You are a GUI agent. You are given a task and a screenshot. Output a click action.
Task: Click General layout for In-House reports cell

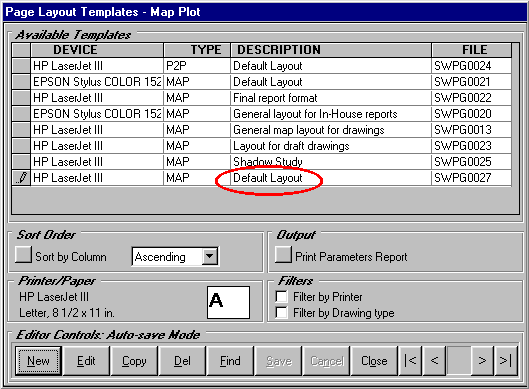331,114
